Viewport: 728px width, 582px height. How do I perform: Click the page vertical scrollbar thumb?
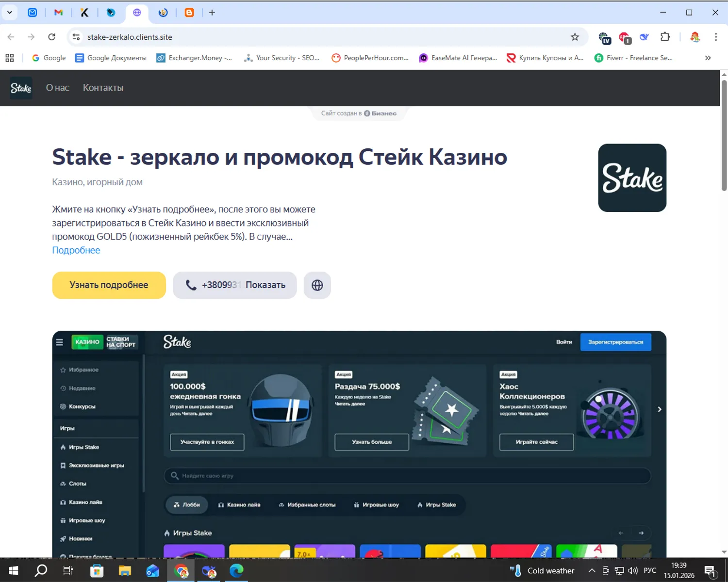tap(724, 135)
